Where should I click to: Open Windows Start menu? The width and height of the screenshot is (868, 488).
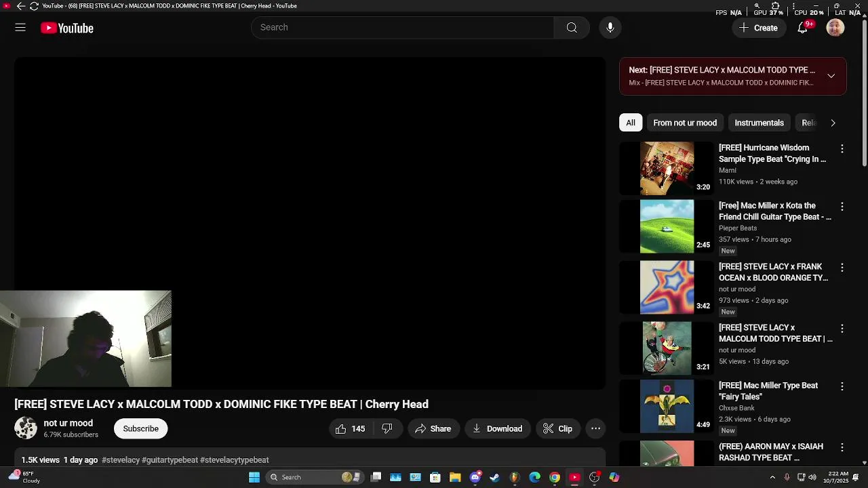coord(254,477)
